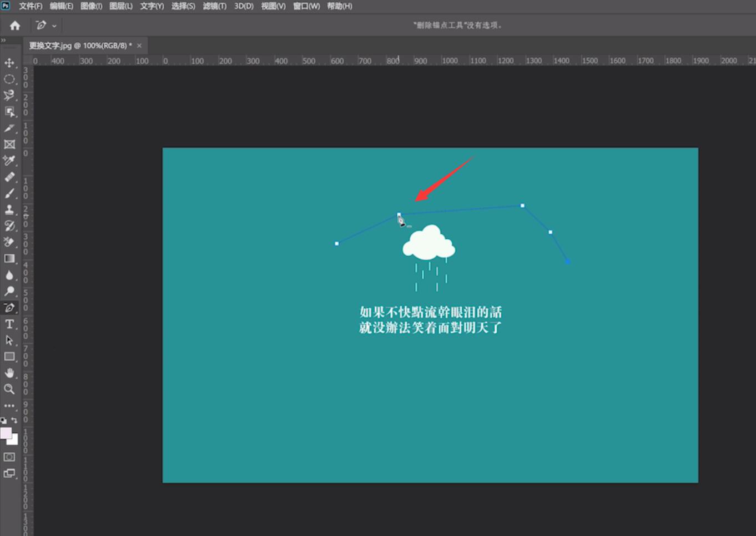Select the Gradient tool
The image size is (756, 536).
(9, 259)
